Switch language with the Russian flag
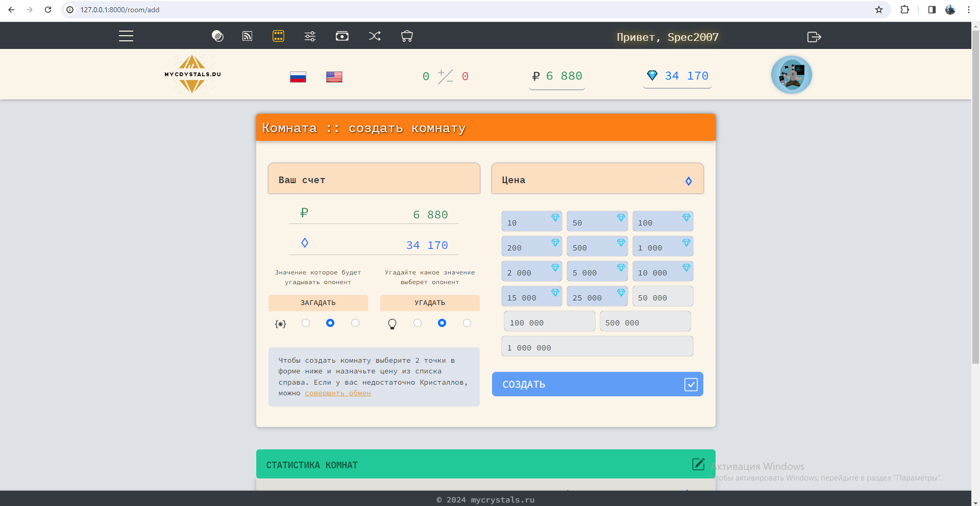This screenshot has height=506, width=980. click(298, 77)
